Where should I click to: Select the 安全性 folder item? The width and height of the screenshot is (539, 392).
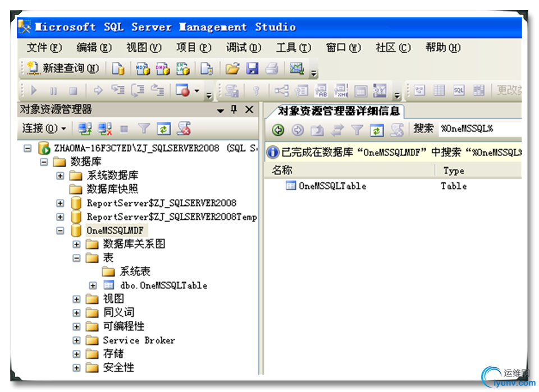pyautogui.click(x=118, y=368)
